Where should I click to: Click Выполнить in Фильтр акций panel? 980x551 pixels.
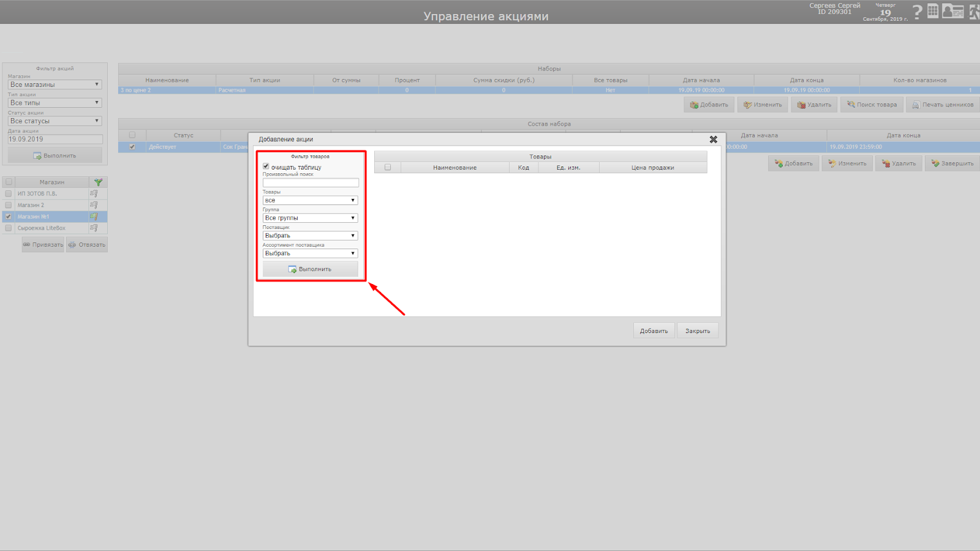(55, 156)
